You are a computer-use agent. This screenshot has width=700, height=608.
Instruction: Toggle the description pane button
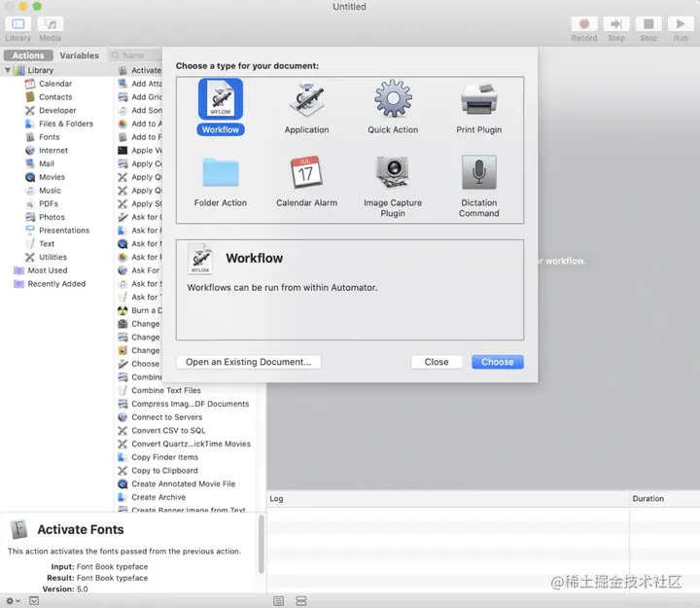pyautogui.click(x=34, y=601)
